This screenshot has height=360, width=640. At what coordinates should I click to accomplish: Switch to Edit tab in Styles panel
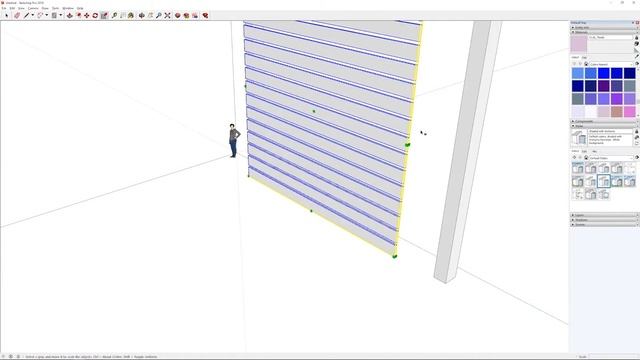click(x=584, y=151)
